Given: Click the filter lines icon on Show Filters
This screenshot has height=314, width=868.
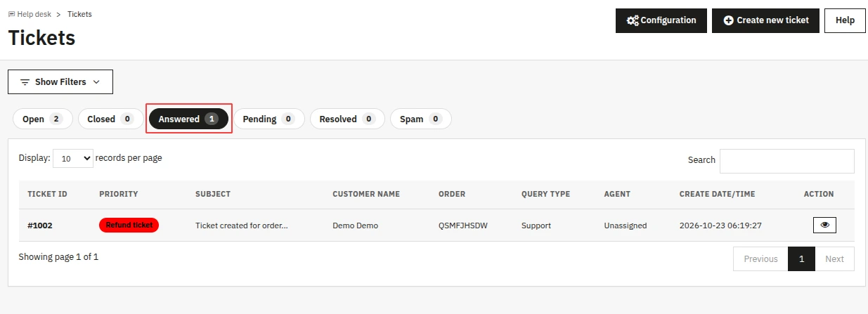Looking at the screenshot, I should 25,82.
